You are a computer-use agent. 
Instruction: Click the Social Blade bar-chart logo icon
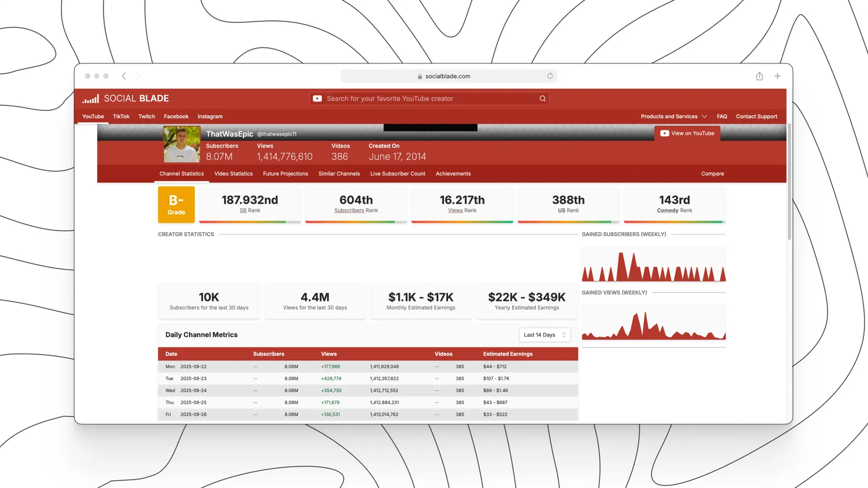pos(91,99)
